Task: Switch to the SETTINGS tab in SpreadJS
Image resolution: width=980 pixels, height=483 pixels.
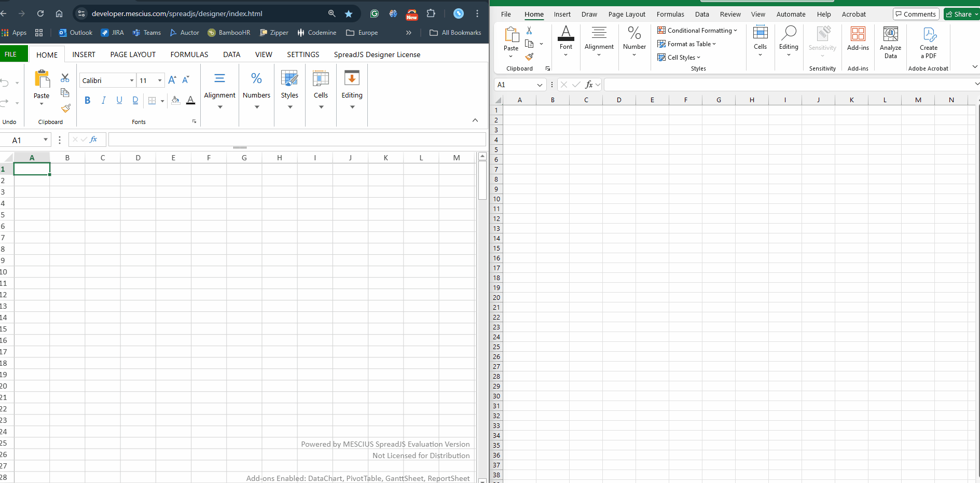Action: (x=303, y=54)
